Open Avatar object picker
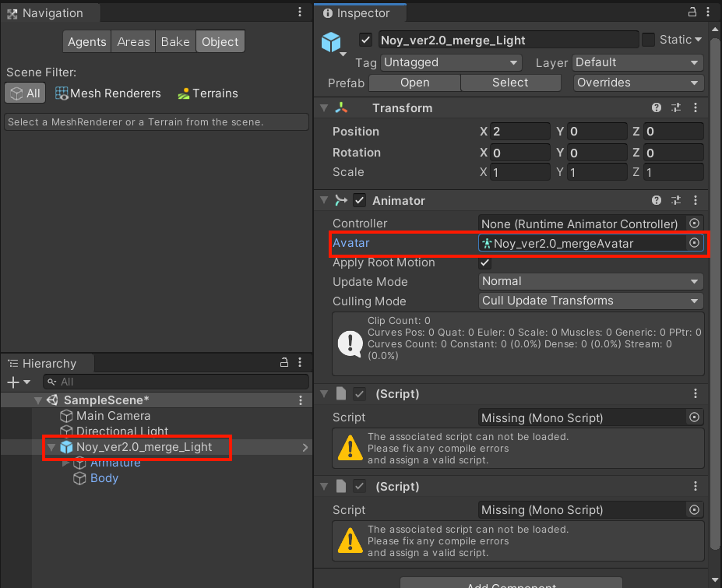Viewport: 722px width, 588px height. [695, 243]
